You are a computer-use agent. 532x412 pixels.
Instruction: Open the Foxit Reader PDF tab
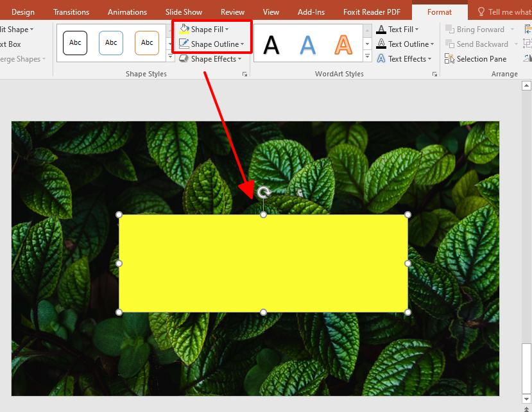(x=372, y=12)
